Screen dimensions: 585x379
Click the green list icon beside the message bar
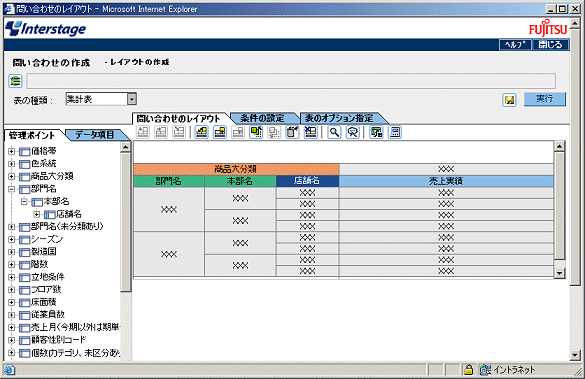coord(15,81)
